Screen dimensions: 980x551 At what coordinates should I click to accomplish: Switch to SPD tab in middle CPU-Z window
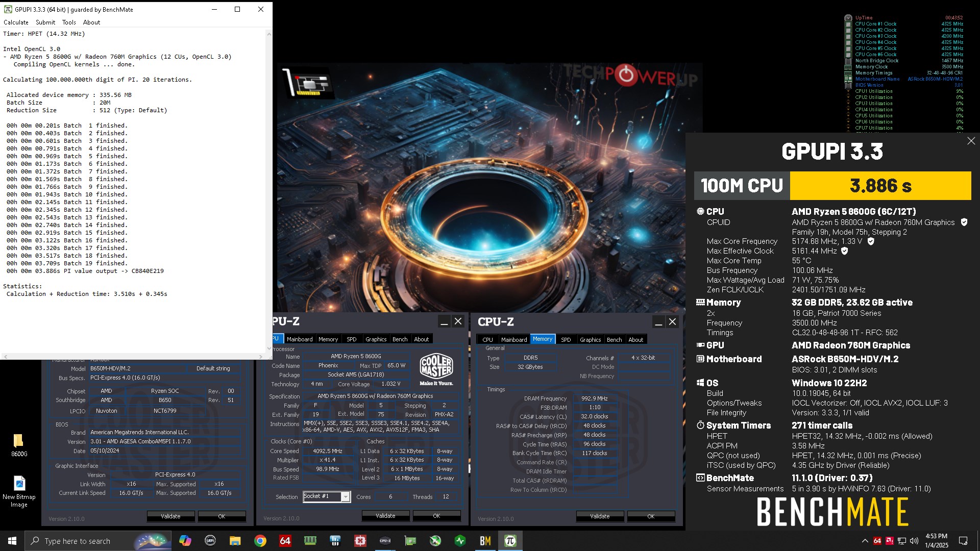[x=352, y=339]
